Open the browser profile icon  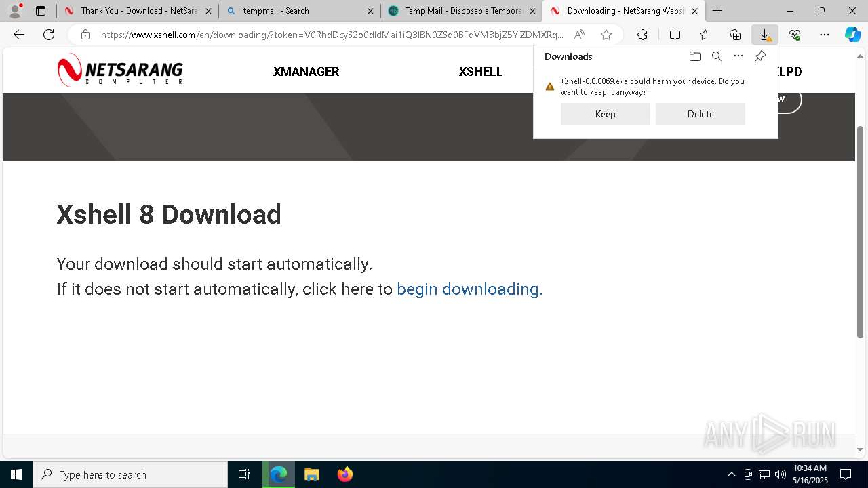tap(15, 11)
